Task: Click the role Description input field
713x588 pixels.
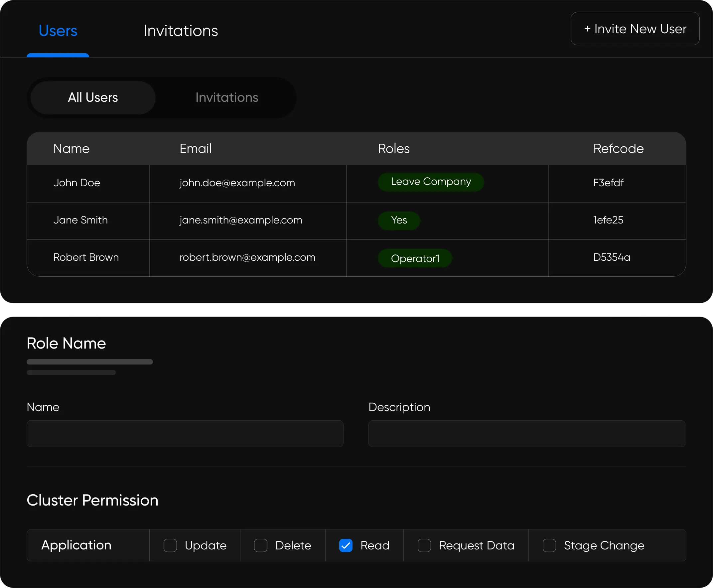Action: (527, 434)
